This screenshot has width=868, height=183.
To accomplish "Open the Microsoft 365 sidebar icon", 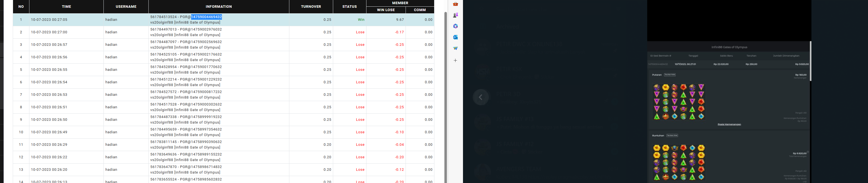I will pos(455,26).
